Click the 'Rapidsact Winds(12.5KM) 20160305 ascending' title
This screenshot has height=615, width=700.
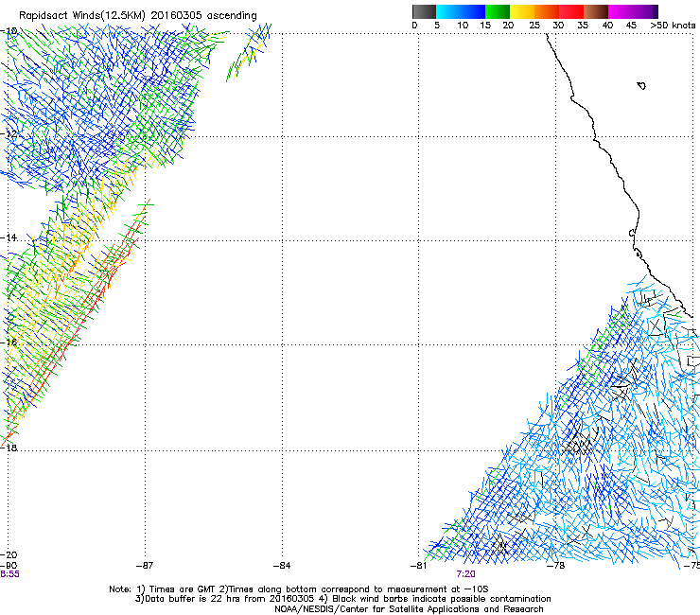pos(138,16)
